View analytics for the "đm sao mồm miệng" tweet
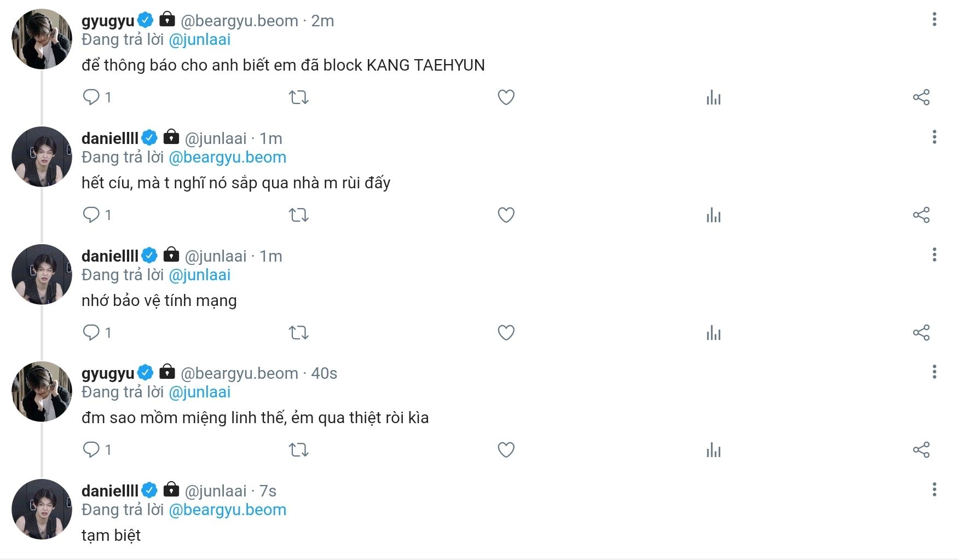The width and height of the screenshot is (959, 560). point(713,450)
